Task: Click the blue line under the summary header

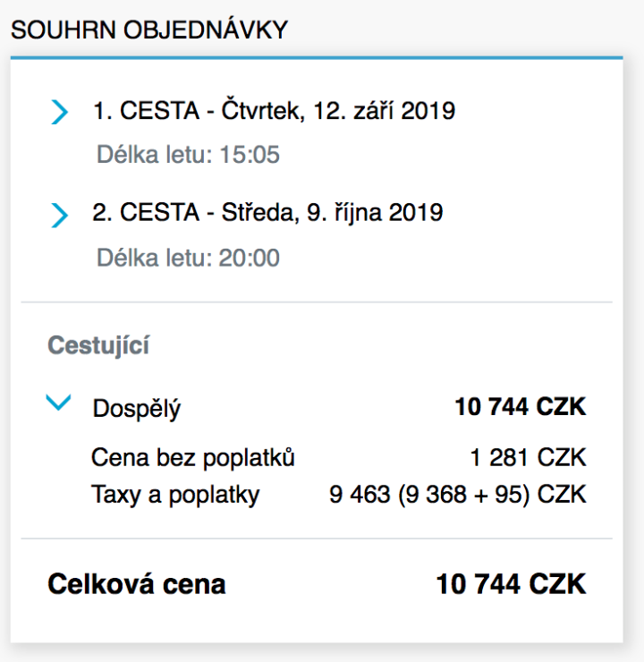Action: (317, 58)
